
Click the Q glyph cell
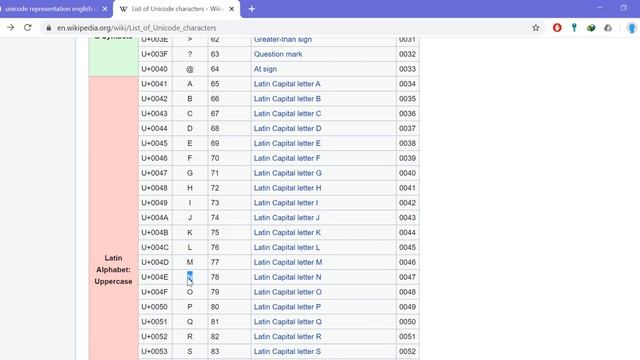(190, 322)
